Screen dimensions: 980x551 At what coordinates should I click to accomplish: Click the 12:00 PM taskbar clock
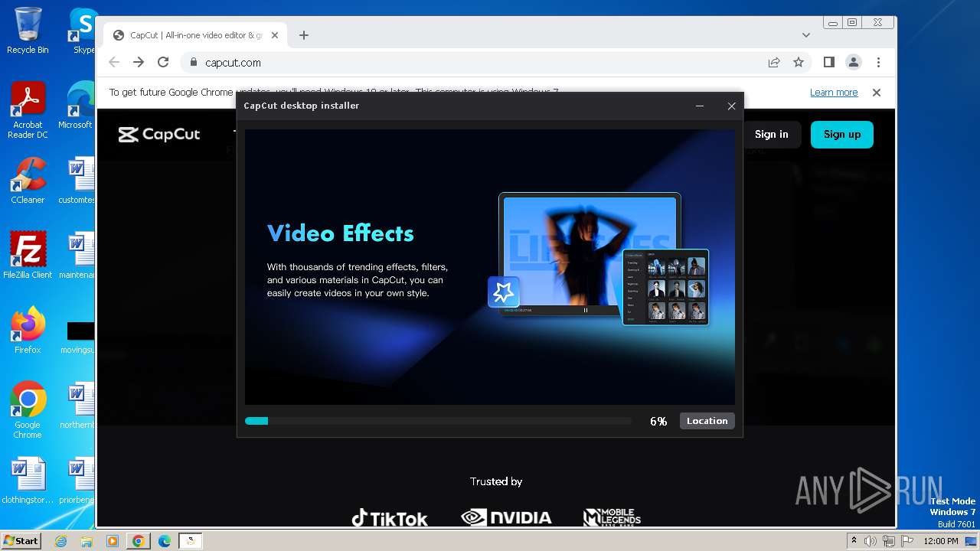tap(941, 541)
